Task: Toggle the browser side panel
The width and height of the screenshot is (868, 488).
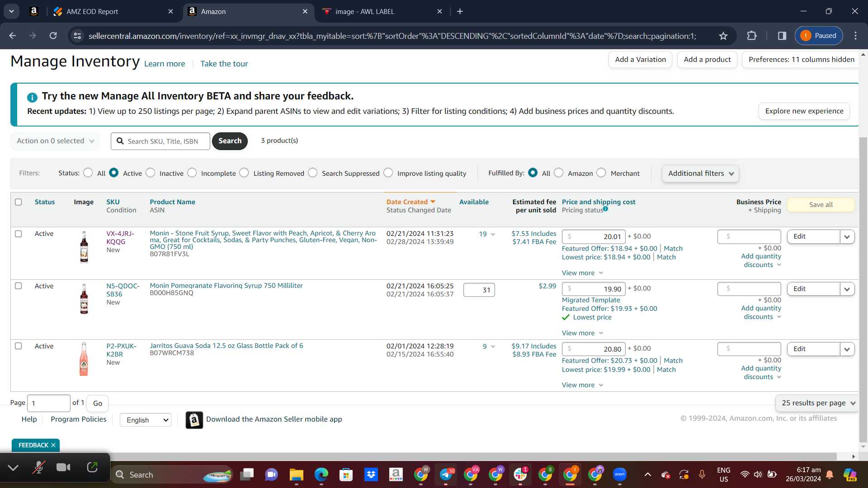Action: click(782, 36)
